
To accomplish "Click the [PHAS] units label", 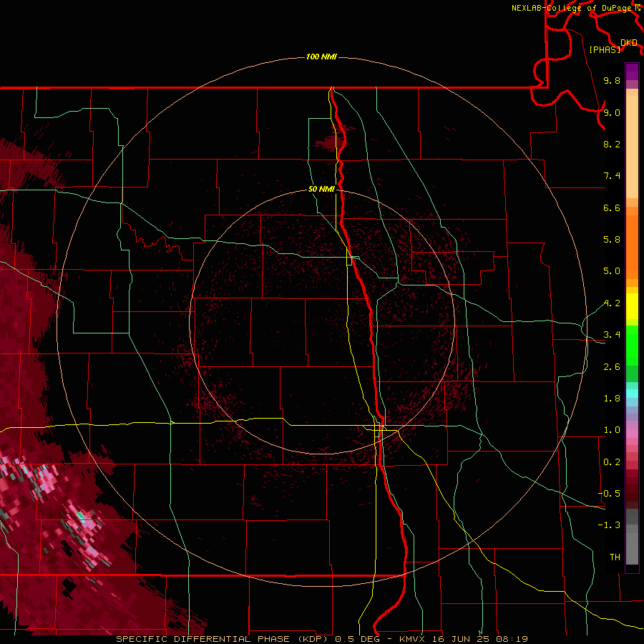I will pos(605,50).
